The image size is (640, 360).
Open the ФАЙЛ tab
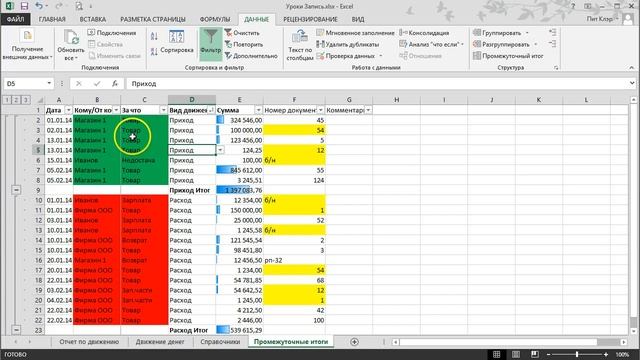point(16,19)
